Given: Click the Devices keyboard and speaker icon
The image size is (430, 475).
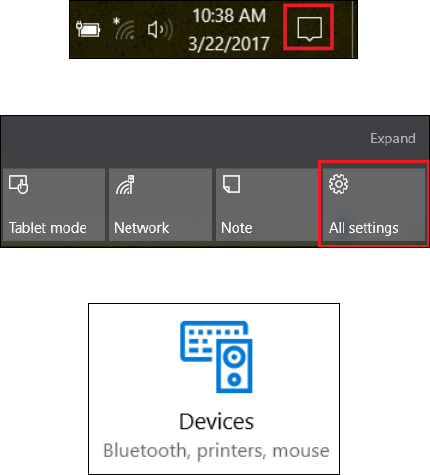Looking at the screenshot, I should [x=216, y=357].
